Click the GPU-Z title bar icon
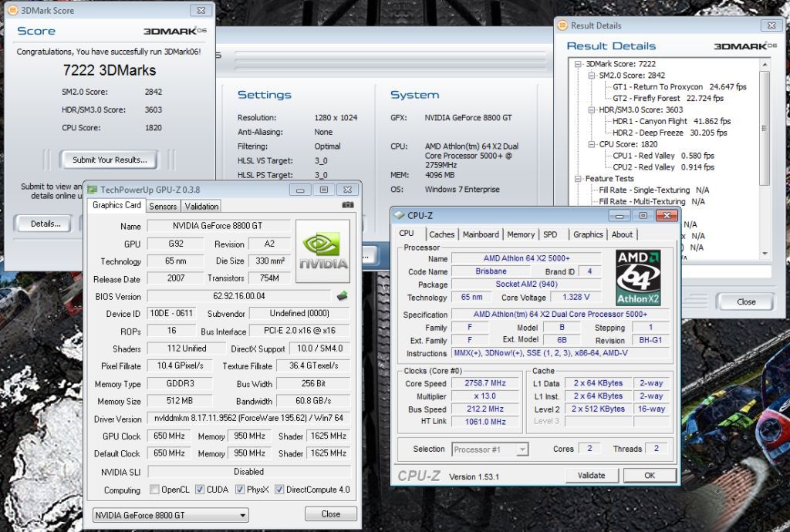Image resolution: width=790 pixels, height=532 pixels. (93, 190)
